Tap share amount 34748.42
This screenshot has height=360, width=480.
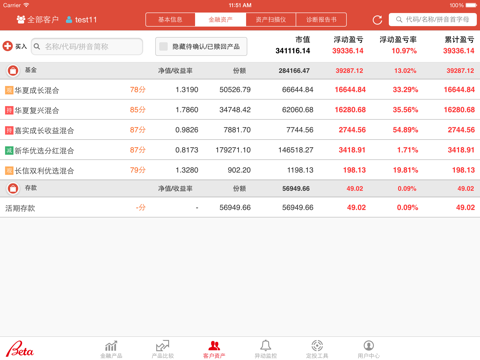click(235, 110)
